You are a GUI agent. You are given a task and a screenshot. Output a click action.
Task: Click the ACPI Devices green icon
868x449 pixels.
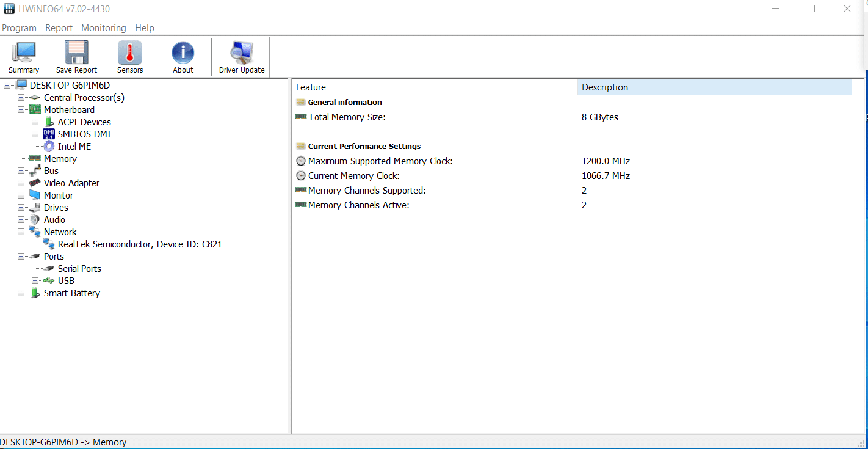coord(49,122)
